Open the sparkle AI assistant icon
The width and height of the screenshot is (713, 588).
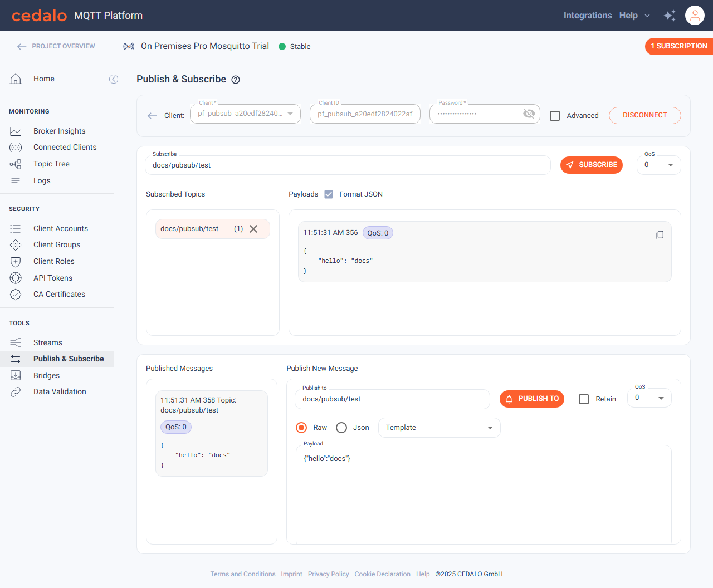[x=670, y=16]
